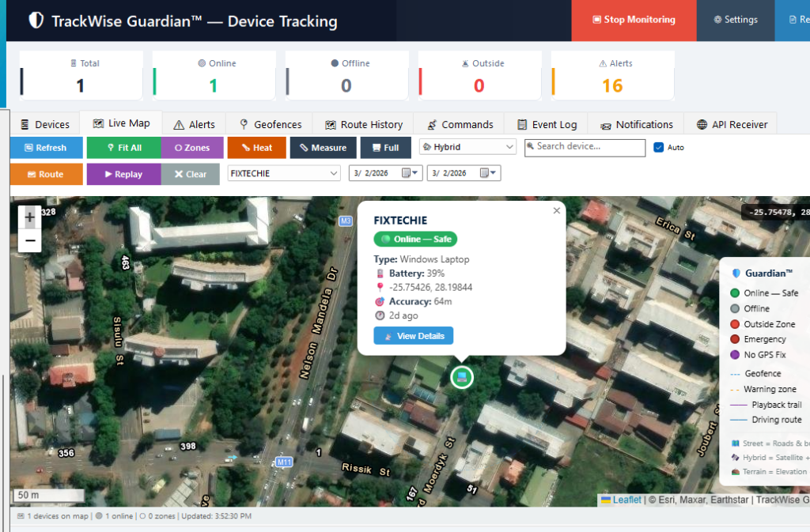Click the red Outside Zone legend dot
Viewport: 810px width, 532px height.
735,324
